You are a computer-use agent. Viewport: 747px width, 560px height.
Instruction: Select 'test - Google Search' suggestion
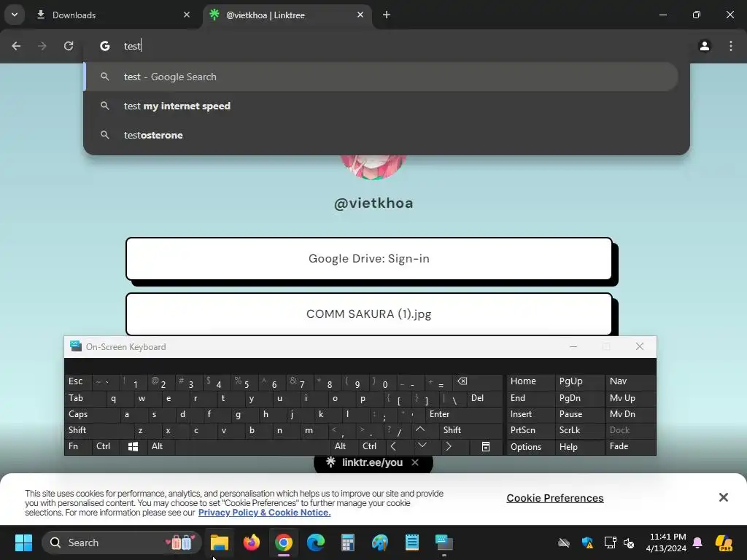(x=381, y=77)
